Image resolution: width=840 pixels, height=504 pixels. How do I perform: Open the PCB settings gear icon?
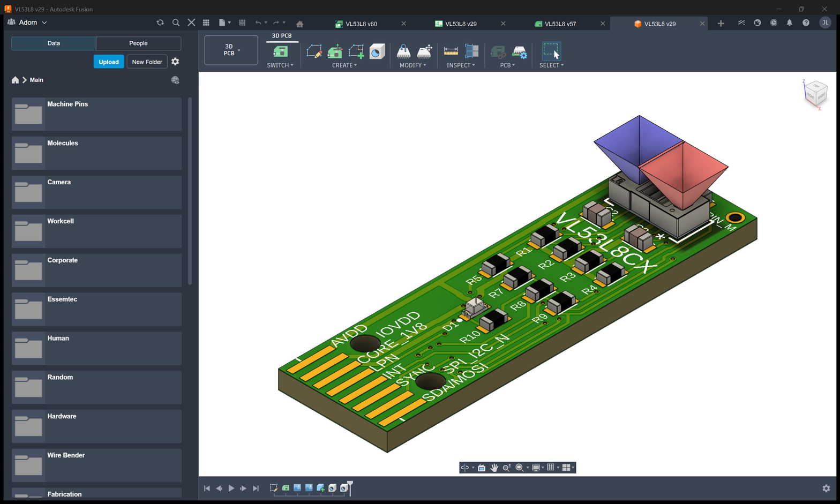520,52
